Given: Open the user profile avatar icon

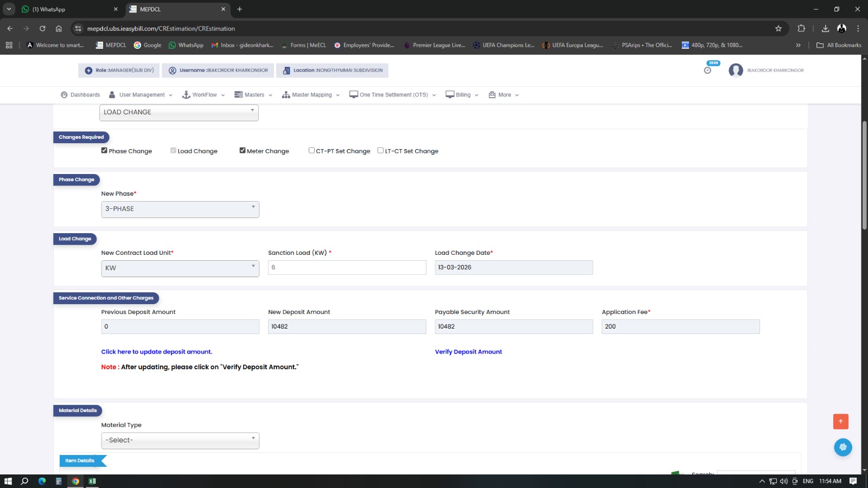Looking at the screenshot, I should coord(736,70).
